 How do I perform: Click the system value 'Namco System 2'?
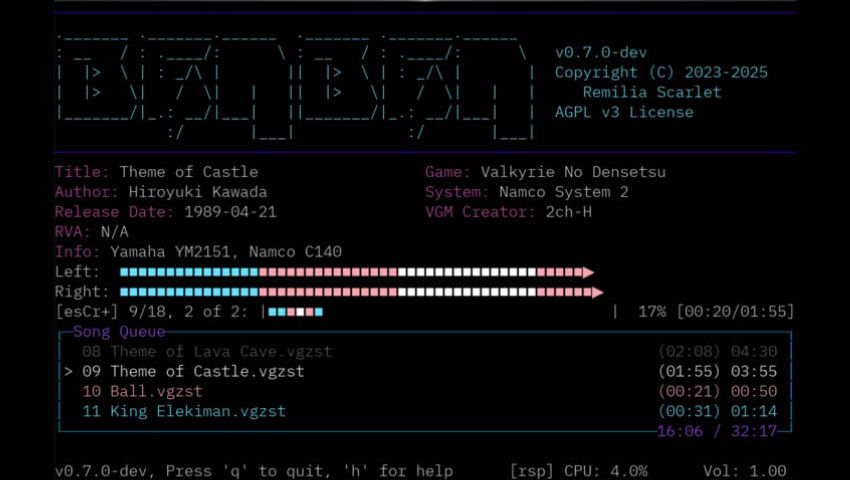coord(564,192)
